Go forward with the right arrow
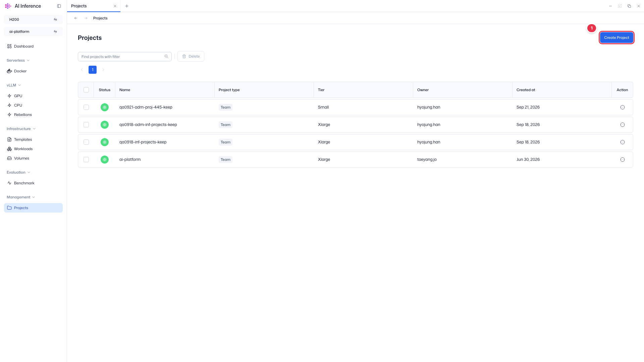 point(86,18)
